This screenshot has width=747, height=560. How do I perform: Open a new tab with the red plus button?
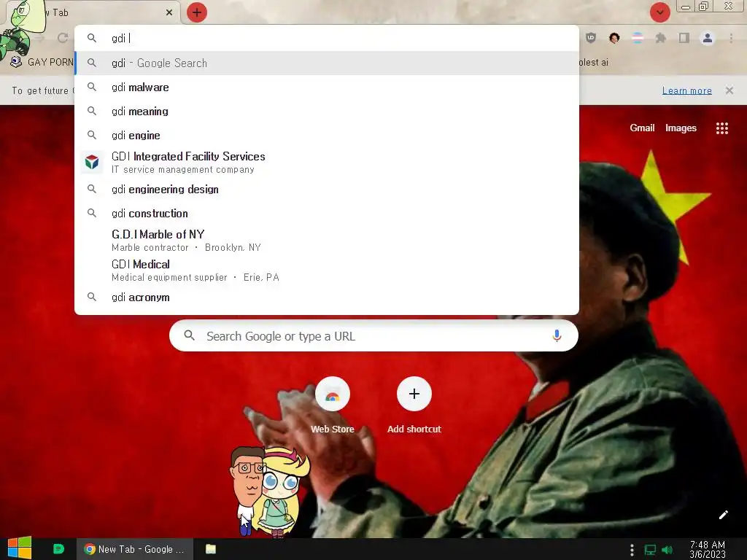197,12
